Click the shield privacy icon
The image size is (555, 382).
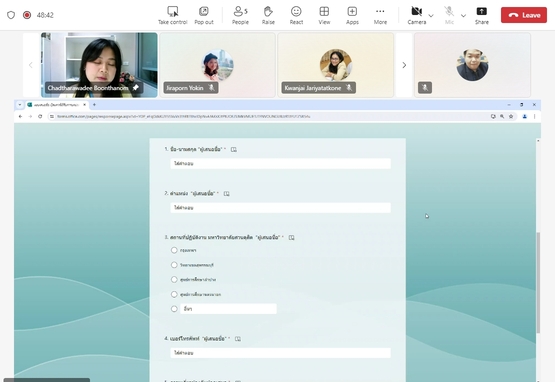pos(11,15)
